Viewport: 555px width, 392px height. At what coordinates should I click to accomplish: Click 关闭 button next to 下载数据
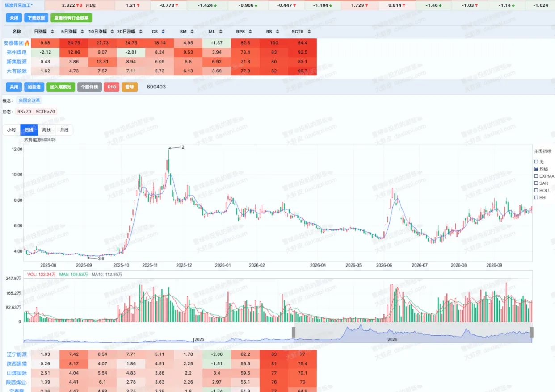(14, 18)
